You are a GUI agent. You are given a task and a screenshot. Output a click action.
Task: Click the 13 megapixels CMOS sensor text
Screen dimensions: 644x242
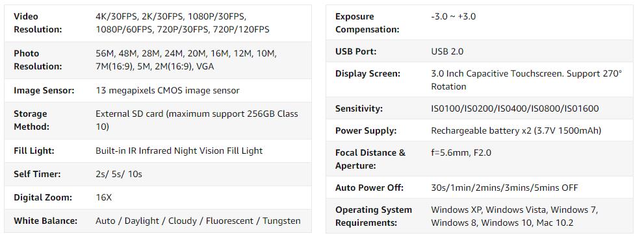(x=167, y=91)
